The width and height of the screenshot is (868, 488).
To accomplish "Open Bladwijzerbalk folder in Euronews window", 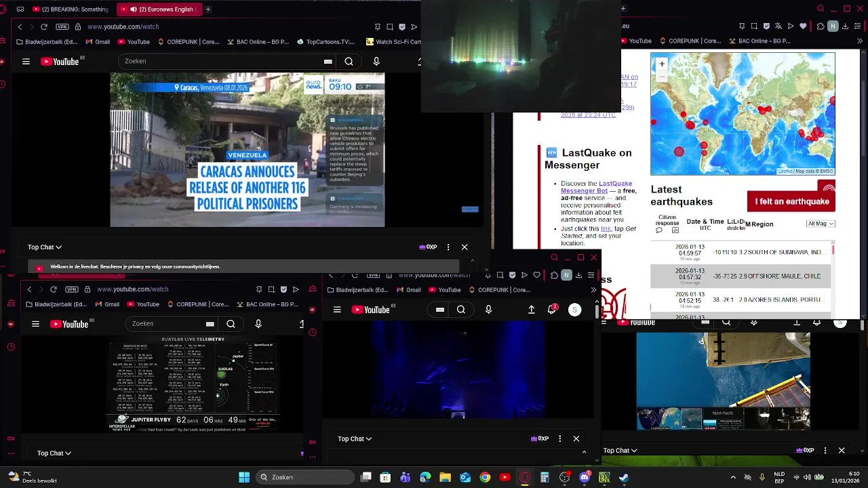I will point(47,41).
